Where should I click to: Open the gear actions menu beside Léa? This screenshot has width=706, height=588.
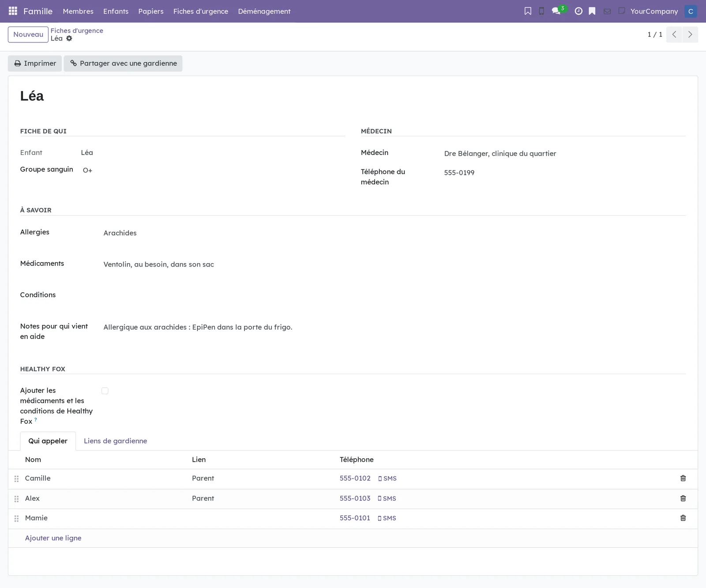coord(69,38)
